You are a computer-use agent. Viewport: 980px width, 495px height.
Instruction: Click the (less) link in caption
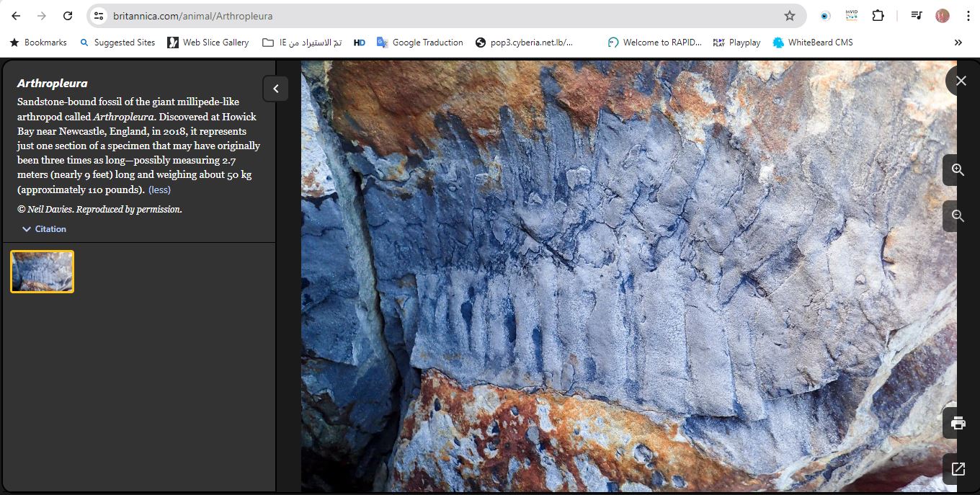click(159, 190)
